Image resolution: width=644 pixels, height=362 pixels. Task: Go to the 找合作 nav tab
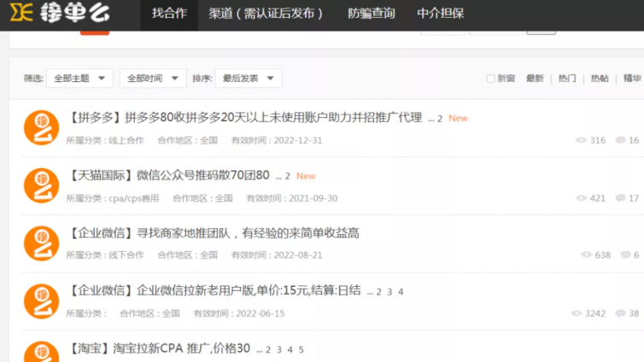point(169,14)
